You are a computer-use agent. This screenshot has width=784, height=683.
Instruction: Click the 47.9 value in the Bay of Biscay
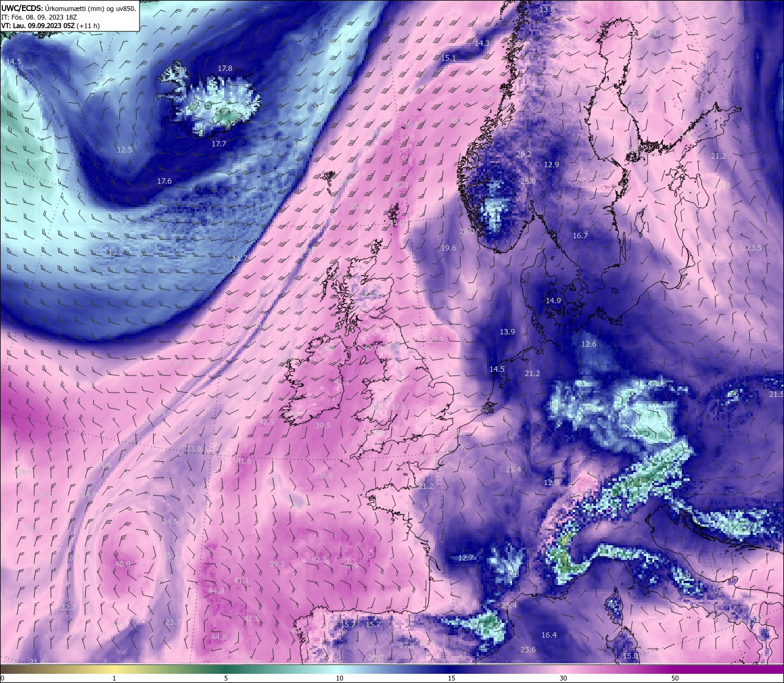pyautogui.click(x=350, y=565)
